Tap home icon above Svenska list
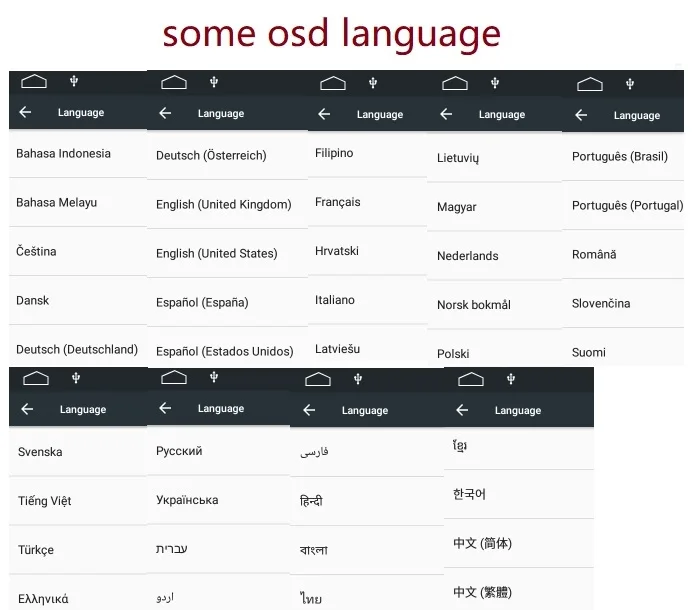 36,378
